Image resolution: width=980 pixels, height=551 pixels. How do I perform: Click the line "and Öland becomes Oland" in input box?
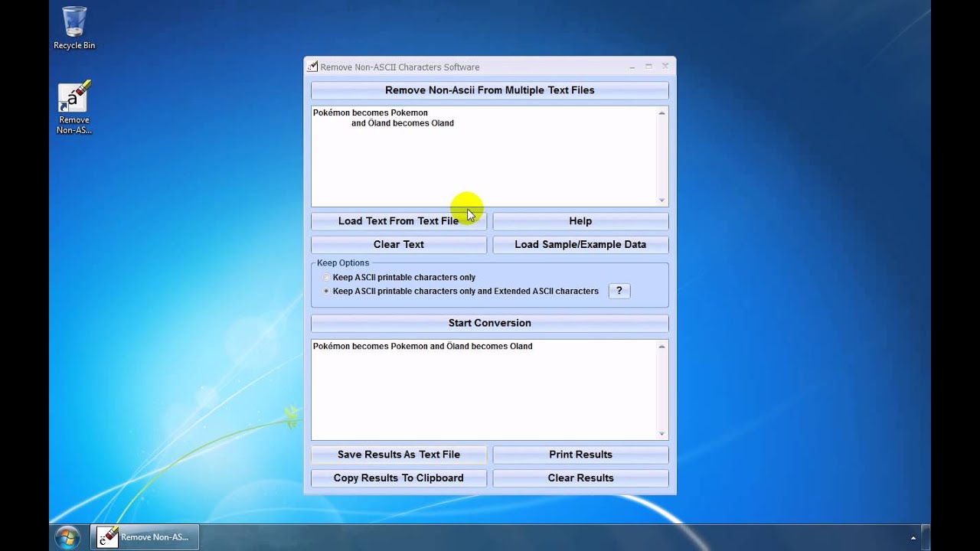(403, 123)
